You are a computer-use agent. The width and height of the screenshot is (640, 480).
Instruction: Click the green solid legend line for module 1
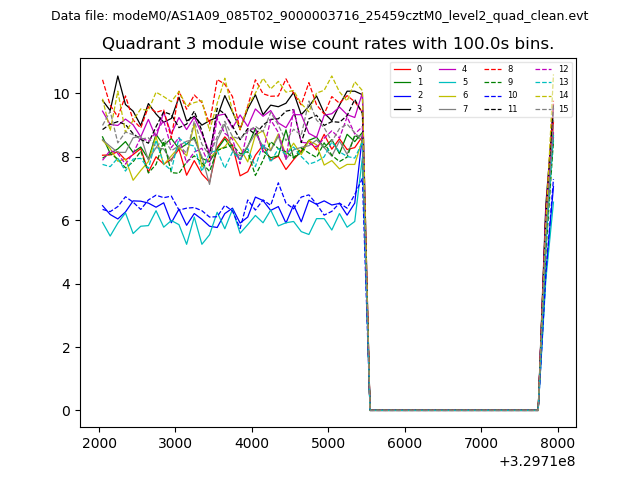[402, 82]
